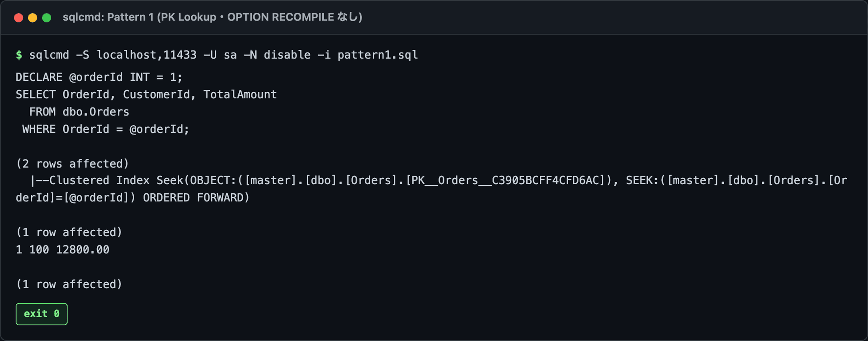The width and height of the screenshot is (868, 341).
Task: Click the window title sqlcmd Pattern 1
Action: coord(212,17)
